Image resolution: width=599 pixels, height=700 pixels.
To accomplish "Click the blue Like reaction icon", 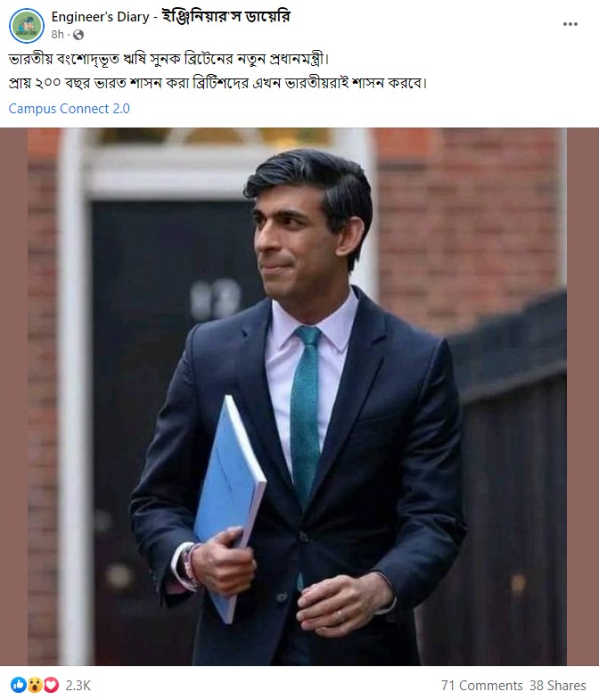I will click(19, 685).
